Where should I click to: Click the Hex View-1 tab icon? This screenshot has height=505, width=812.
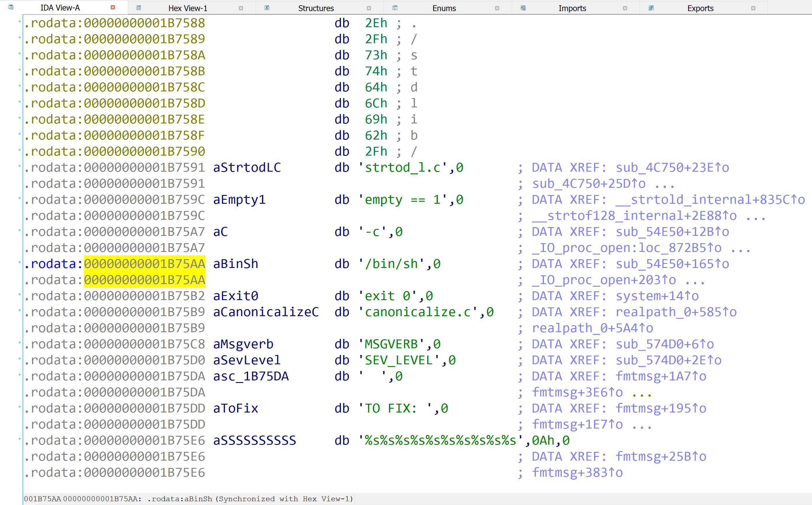click(x=138, y=7)
